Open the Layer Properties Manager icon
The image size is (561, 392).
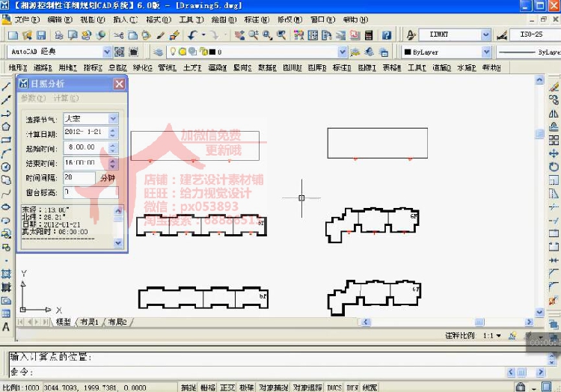click(158, 52)
